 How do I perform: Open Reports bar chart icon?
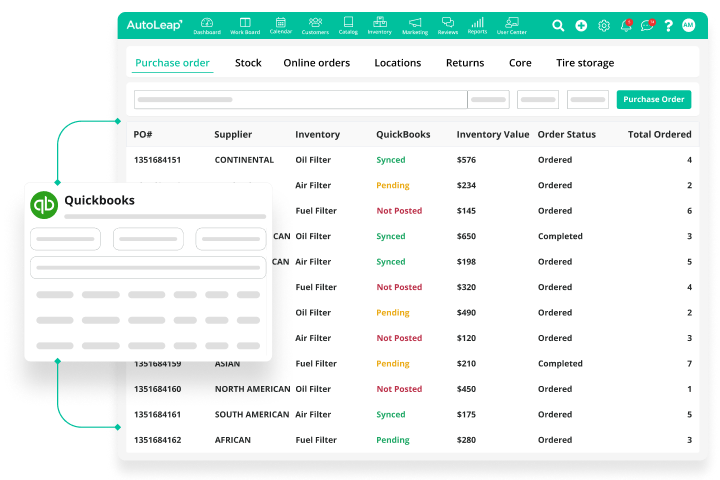click(477, 24)
